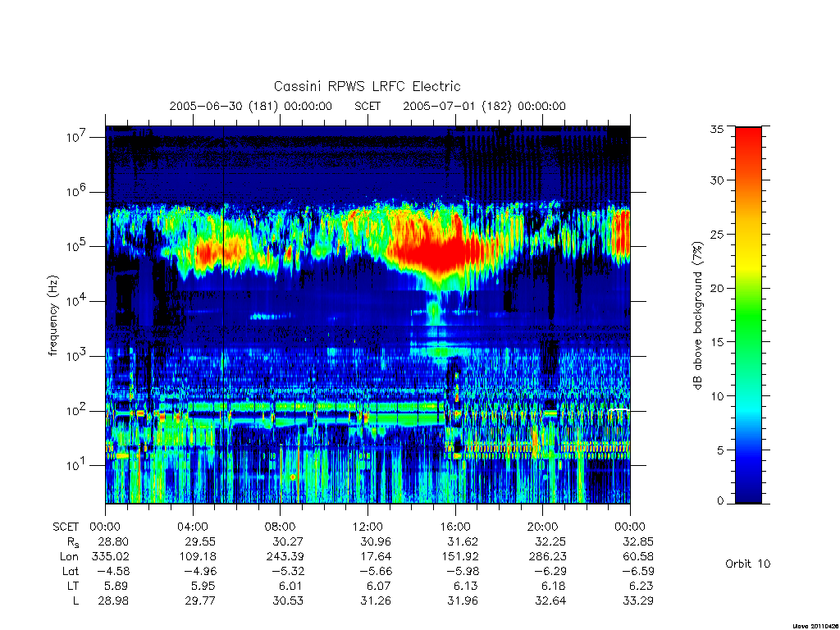The image size is (840, 630).
Task: Click the 10^2 frequency tick label
Action: (x=77, y=410)
